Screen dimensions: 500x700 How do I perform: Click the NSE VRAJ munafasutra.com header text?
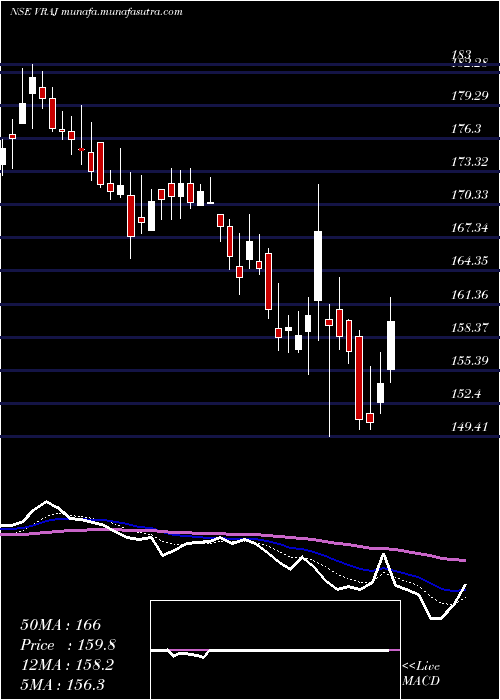click(96, 12)
